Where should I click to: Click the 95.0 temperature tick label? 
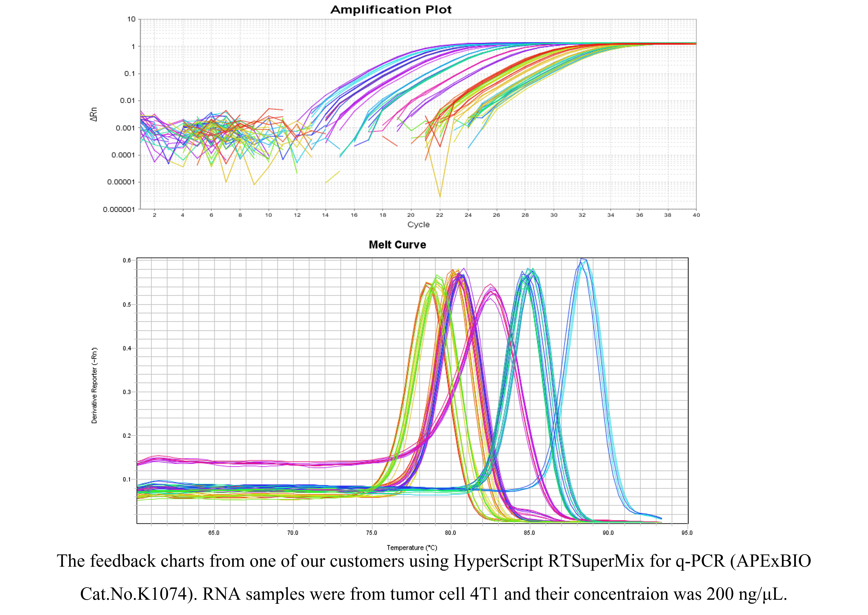pyautogui.click(x=687, y=533)
